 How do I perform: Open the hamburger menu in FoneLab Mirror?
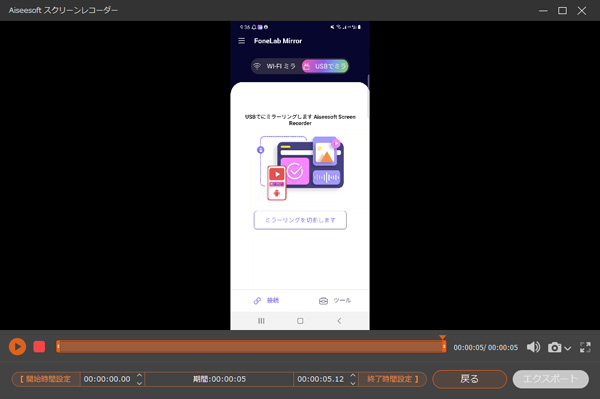tap(241, 41)
